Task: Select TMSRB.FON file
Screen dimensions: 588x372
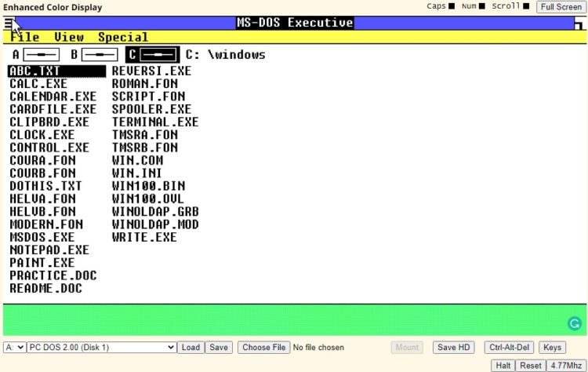Action: (x=145, y=148)
